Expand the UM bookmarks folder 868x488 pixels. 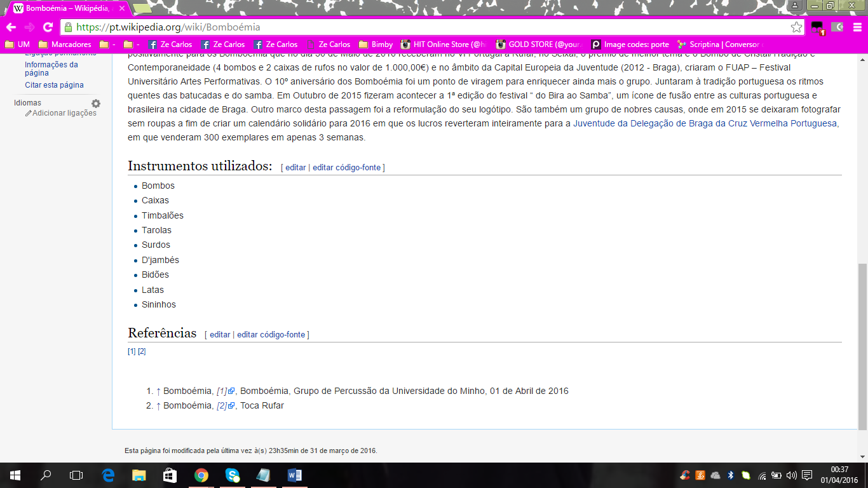pos(17,44)
